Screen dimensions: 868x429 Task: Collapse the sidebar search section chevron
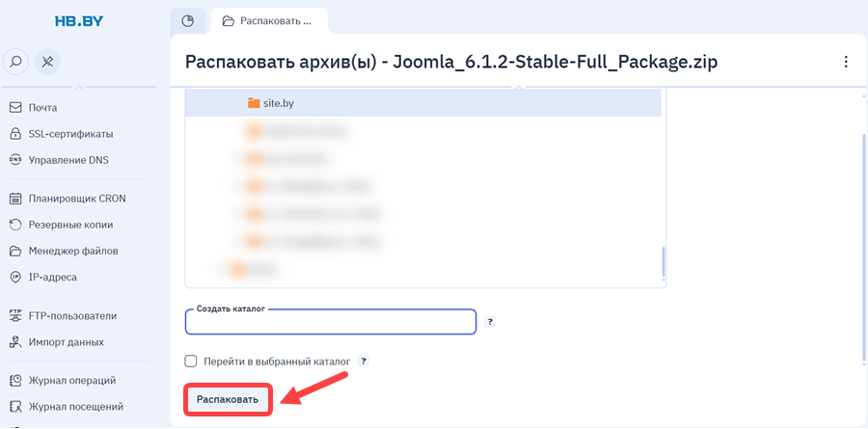click(x=79, y=87)
